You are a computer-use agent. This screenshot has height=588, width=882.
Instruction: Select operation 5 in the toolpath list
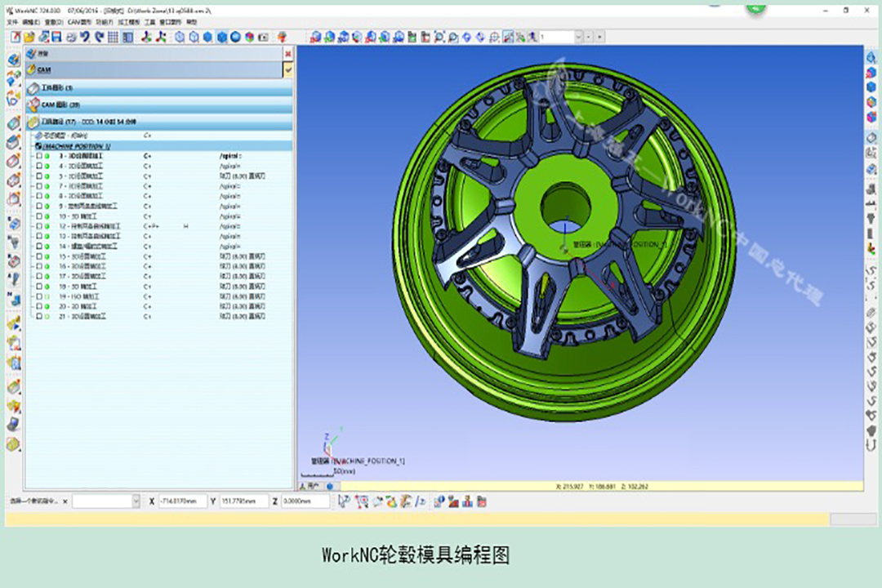coord(160,176)
